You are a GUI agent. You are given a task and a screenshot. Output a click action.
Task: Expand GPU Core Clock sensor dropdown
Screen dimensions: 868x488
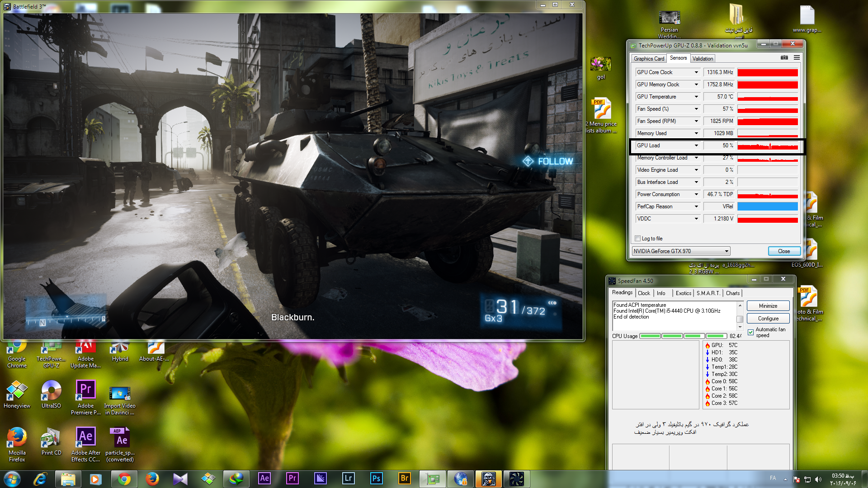(x=696, y=72)
